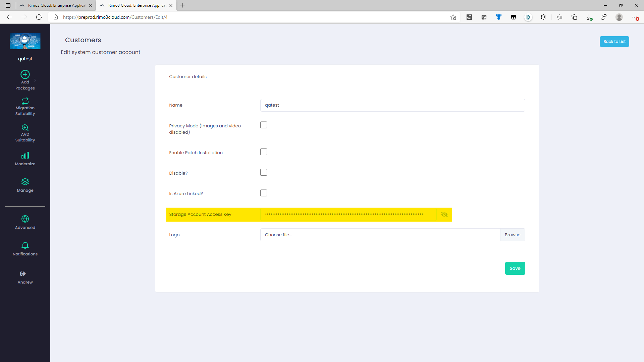644x362 pixels.
Task: Check the Disable? checkbox
Action: pyautogui.click(x=264, y=173)
